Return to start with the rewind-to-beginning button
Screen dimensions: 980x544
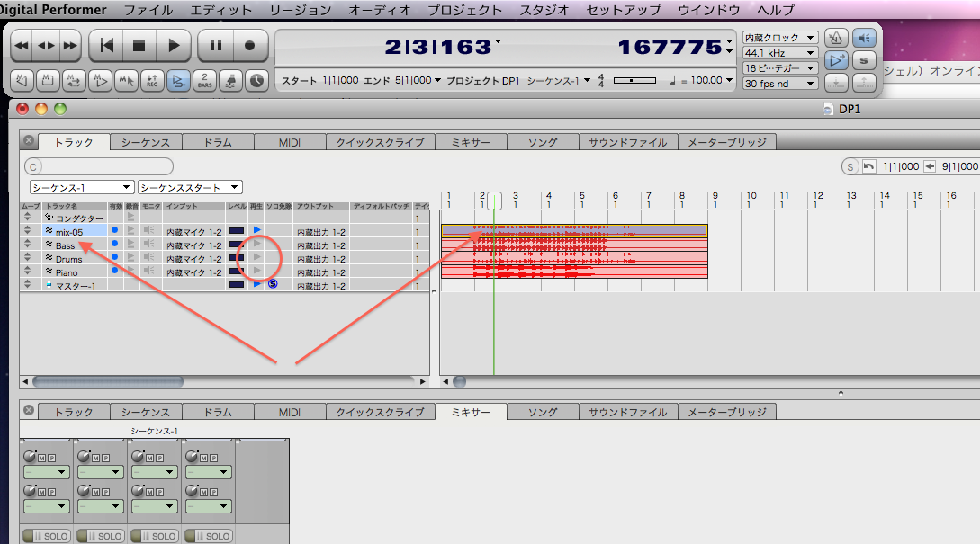point(107,46)
